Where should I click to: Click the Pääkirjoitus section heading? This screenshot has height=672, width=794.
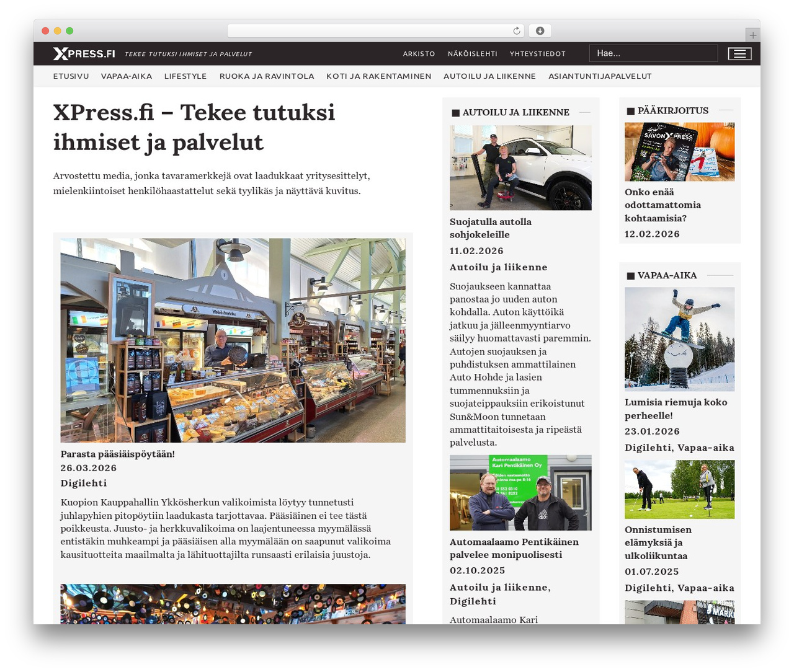pos(673,110)
